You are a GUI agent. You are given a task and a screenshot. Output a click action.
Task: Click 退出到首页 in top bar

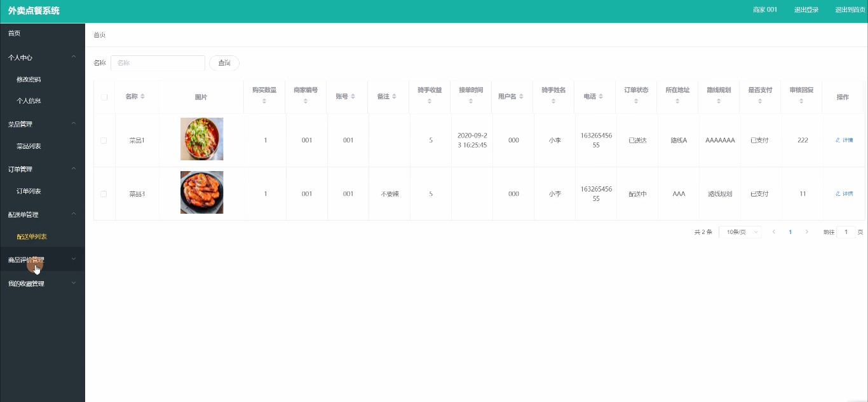tap(850, 10)
